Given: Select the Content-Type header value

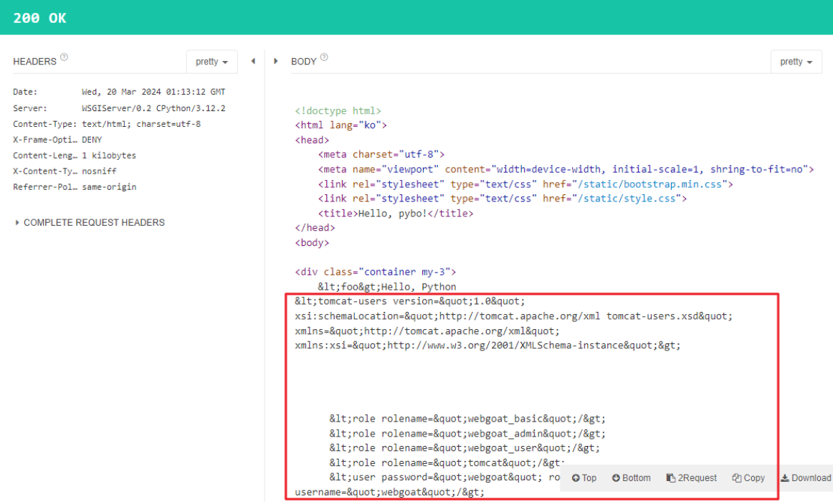Looking at the screenshot, I should tap(141, 124).
